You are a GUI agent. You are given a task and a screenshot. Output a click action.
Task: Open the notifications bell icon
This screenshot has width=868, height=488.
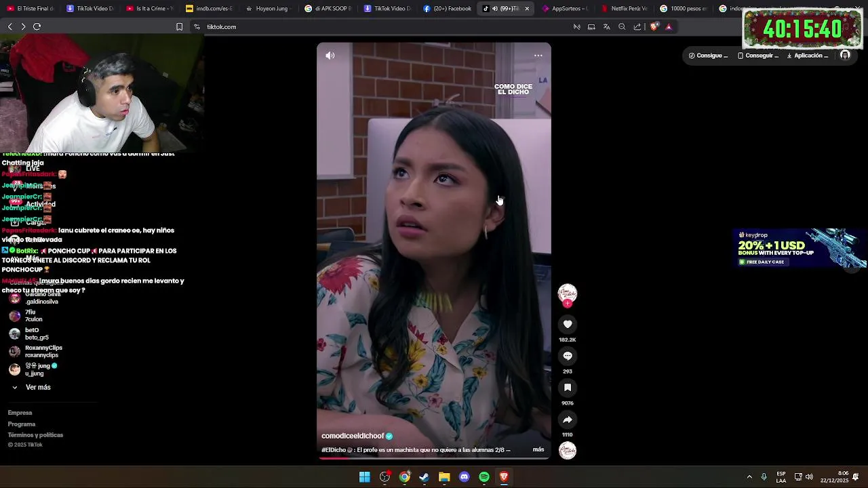(x=856, y=476)
